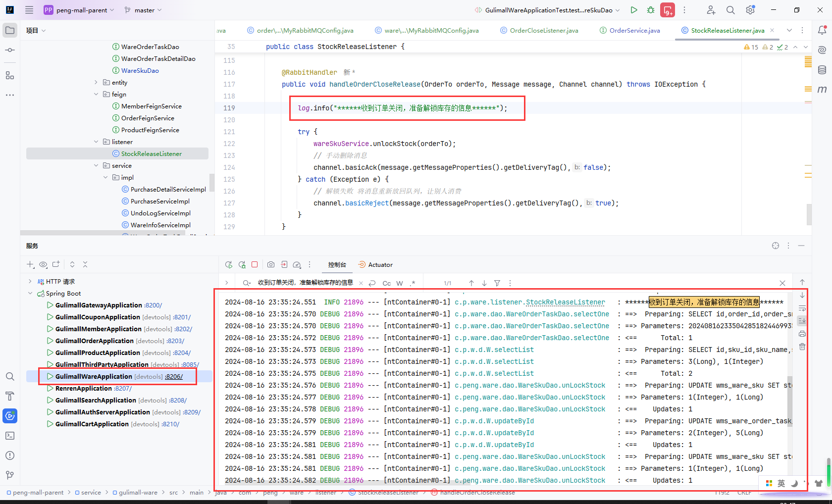Open Search Everywhere magnifier in the title bar
832x504 pixels.
pyautogui.click(x=730, y=10)
